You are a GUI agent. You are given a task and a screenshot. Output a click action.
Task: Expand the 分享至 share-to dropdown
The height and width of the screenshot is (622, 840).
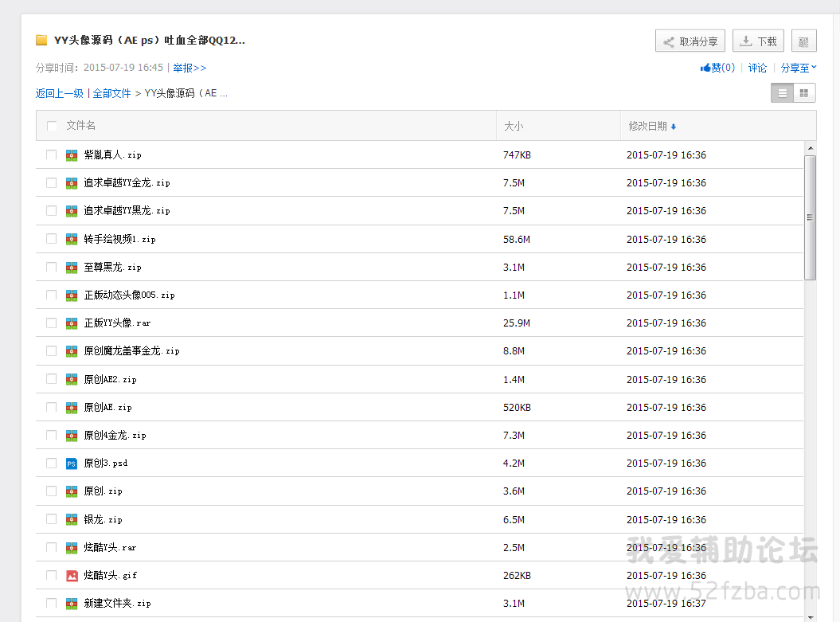[x=799, y=68]
